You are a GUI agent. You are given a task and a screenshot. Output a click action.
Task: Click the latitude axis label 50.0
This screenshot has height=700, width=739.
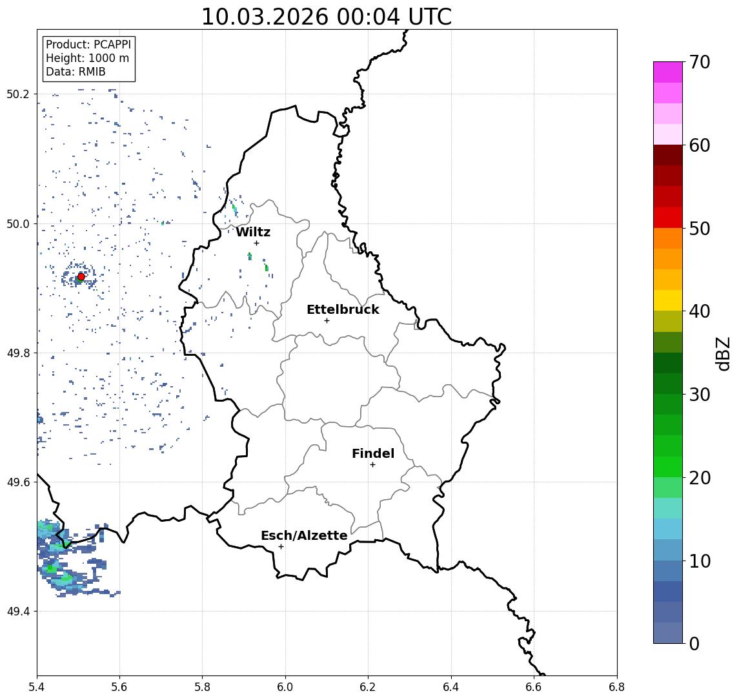click(x=18, y=223)
